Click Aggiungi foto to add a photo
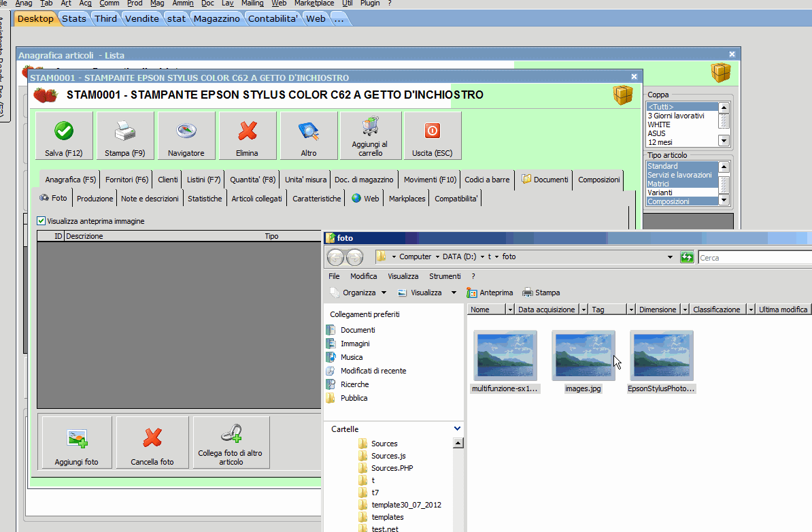This screenshot has width=812, height=532. coord(77,442)
